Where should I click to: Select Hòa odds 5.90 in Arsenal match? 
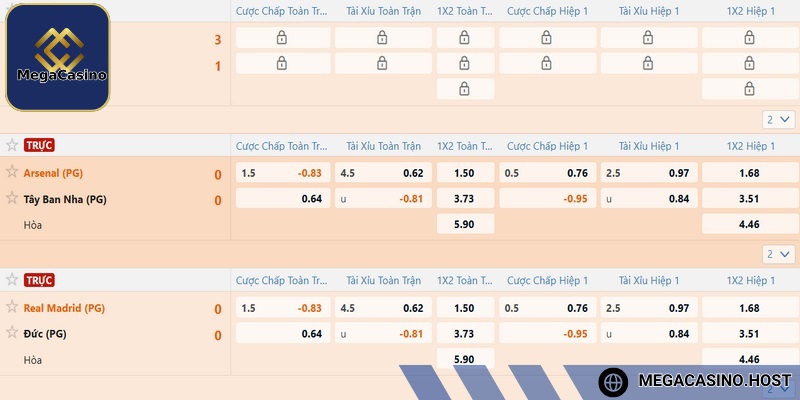[x=465, y=224]
